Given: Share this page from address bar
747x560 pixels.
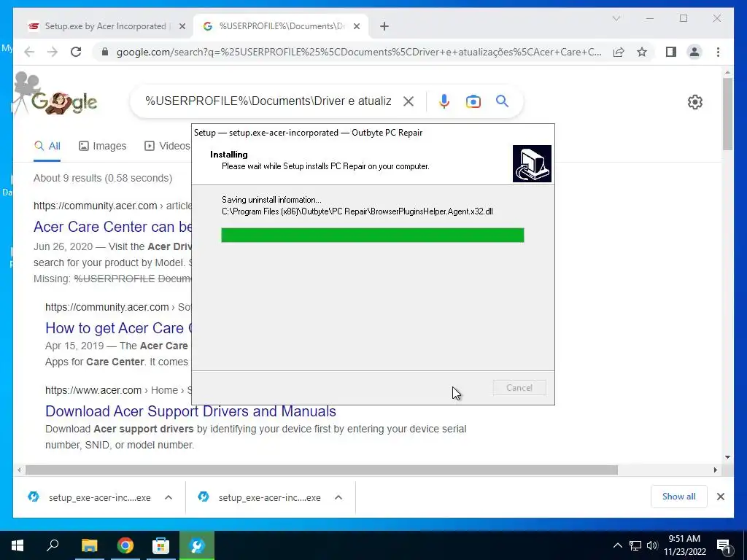Looking at the screenshot, I should pos(619,52).
